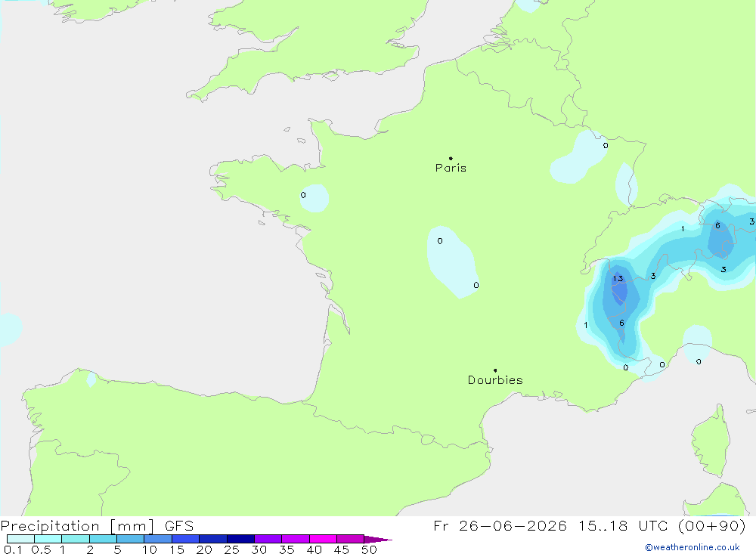756x554 pixels.
Task: Click the date 'Fr 26-06-2026' text
Action: pyautogui.click(x=500, y=525)
